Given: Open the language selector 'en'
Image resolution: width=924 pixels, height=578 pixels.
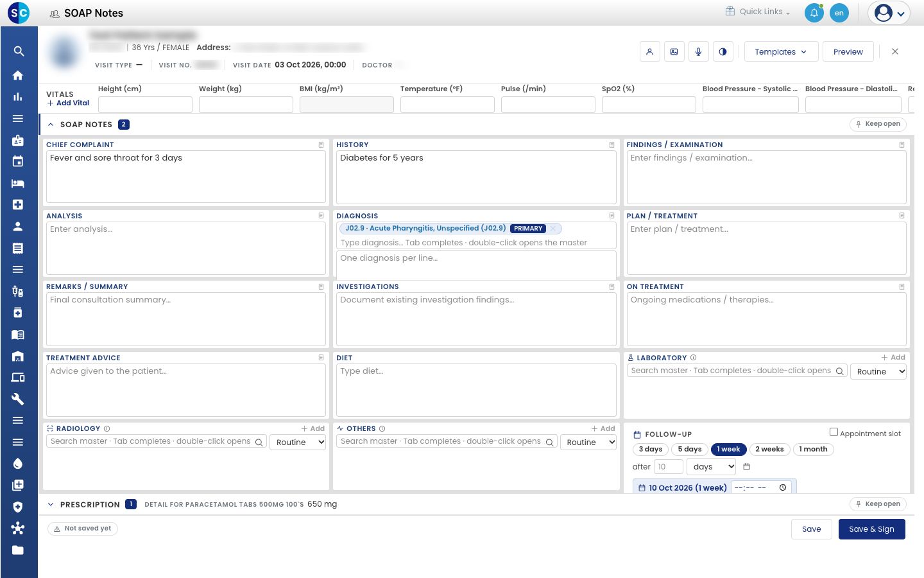Looking at the screenshot, I should click(839, 13).
